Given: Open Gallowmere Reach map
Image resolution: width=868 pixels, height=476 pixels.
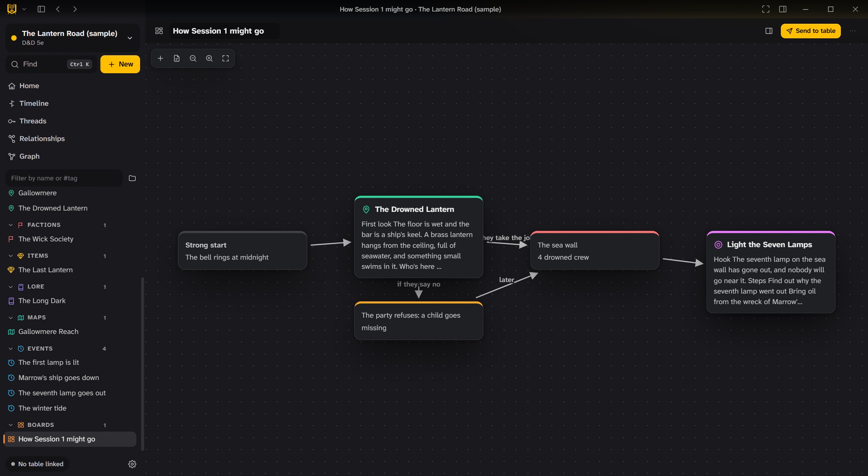Looking at the screenshot, I should pyautogui.click(x=70, y=332).
